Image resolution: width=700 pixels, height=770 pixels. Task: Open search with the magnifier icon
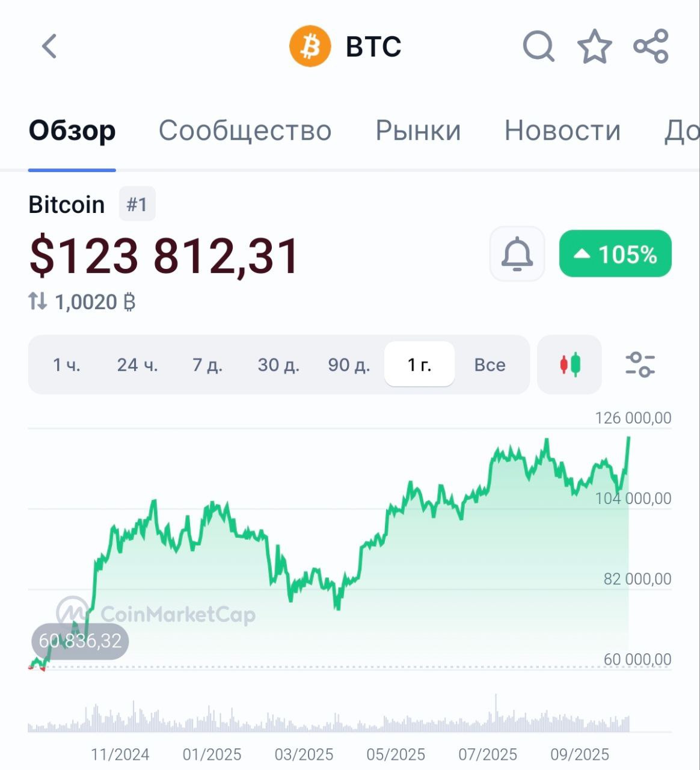click(x=538, y=46)
